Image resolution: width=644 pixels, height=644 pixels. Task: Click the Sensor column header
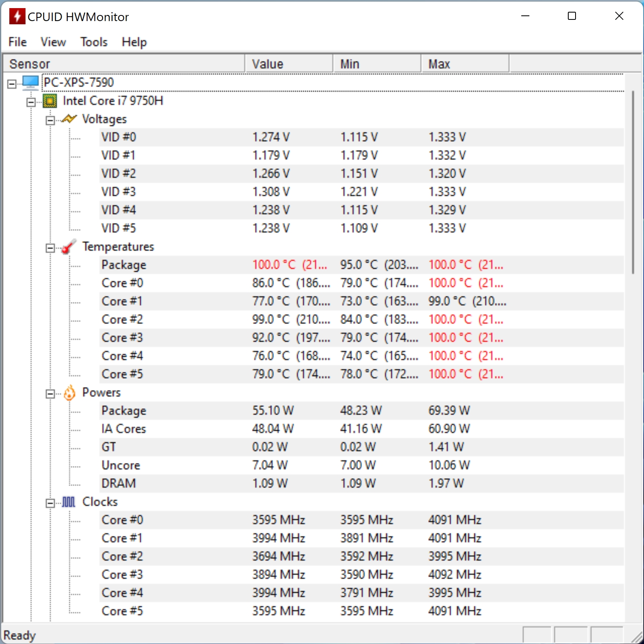(x=124, y=64)
